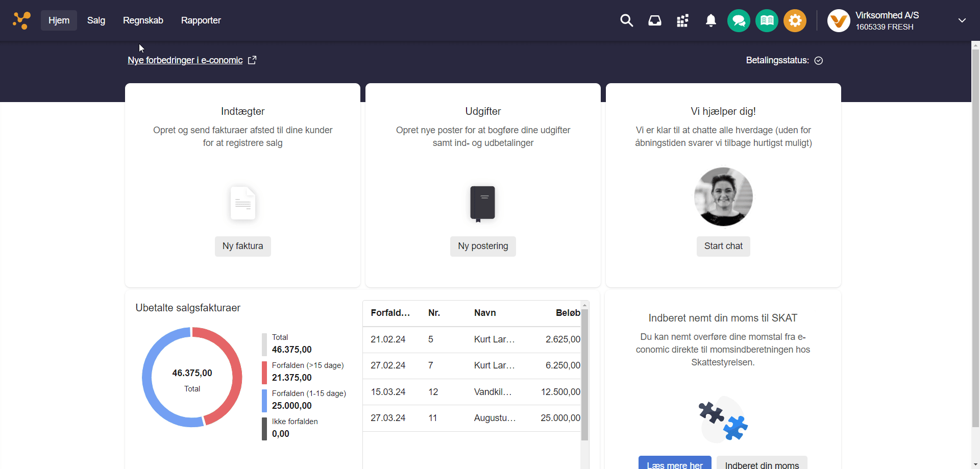Click the Ny postering button
Viewport: 980px width, 469px height.
483,246
